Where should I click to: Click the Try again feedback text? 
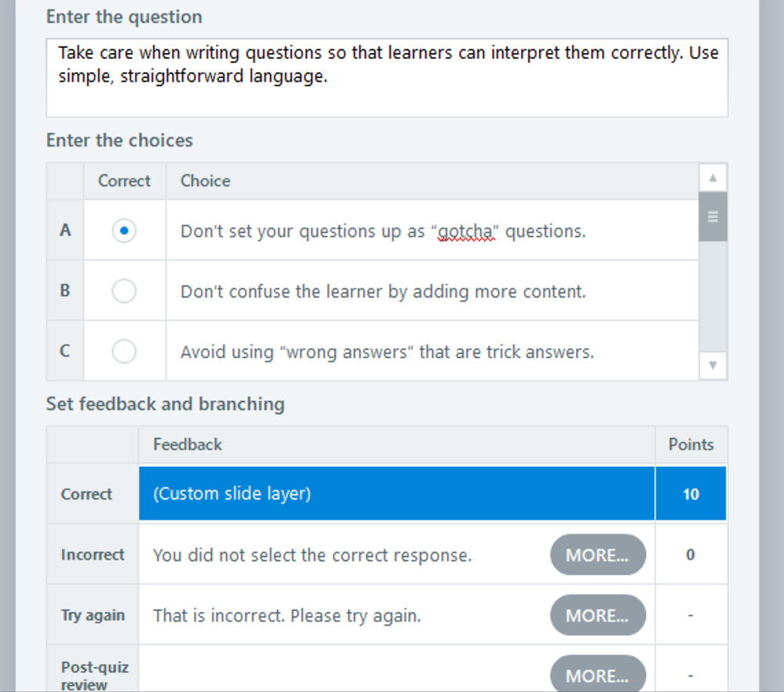(287, 616)
